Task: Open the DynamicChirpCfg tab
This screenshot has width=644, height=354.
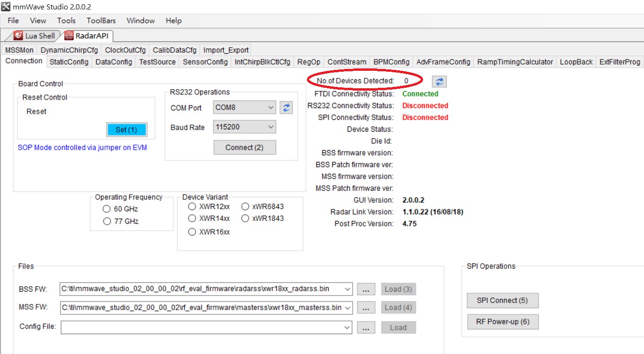Action: [69, 50]
